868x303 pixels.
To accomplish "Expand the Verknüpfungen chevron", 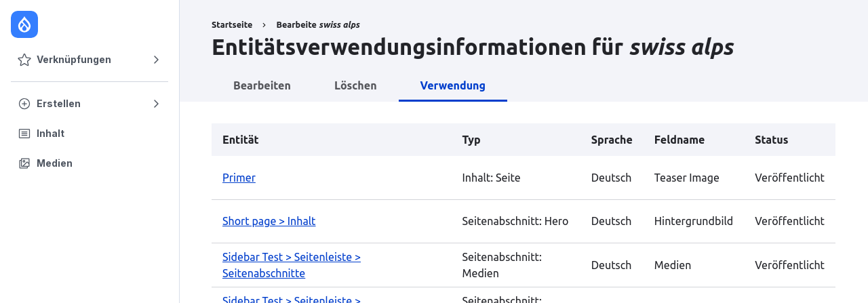I will [156, 60].
